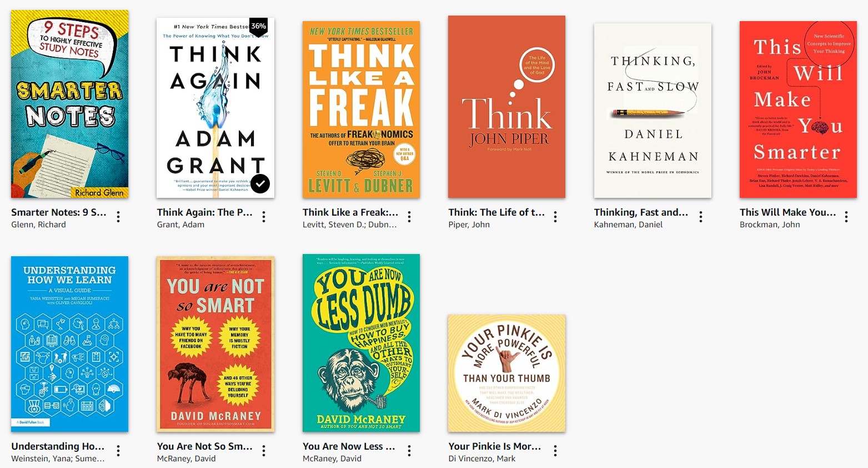Open options for Thinking, Fast and Slow

click(x=701, y=217)
